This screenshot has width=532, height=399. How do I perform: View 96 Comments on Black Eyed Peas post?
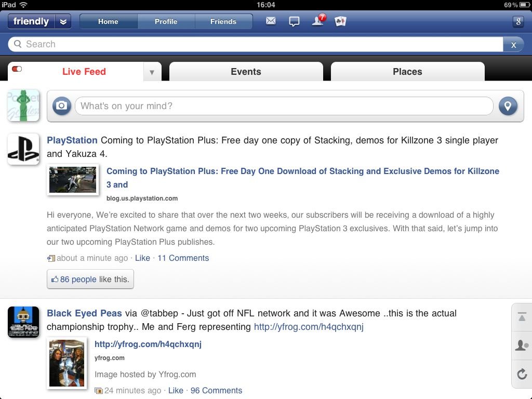(x=217, y=391)
